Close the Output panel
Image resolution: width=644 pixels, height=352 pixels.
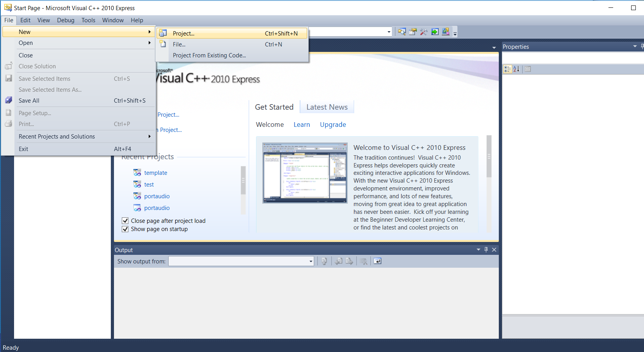point(494,250)
